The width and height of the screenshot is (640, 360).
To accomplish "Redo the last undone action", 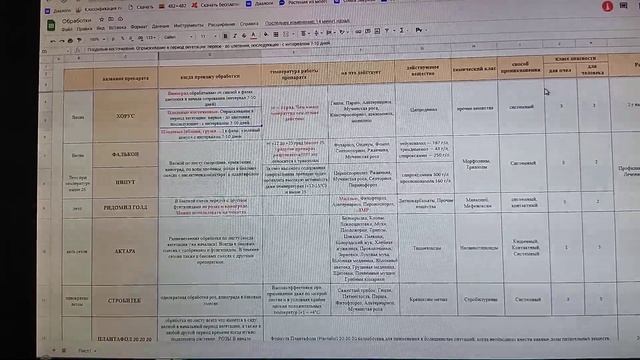I will point(62,41).
